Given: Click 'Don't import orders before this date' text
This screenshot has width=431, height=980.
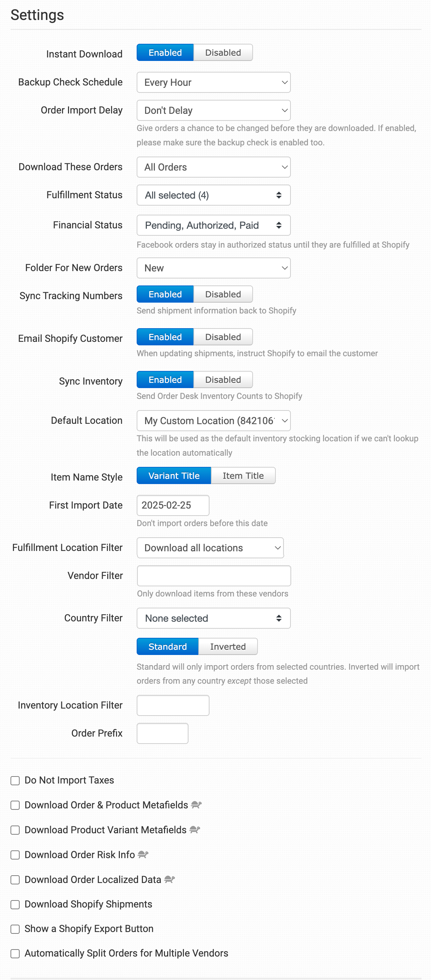Looking at the screenshot, I should tap(202, 523).
